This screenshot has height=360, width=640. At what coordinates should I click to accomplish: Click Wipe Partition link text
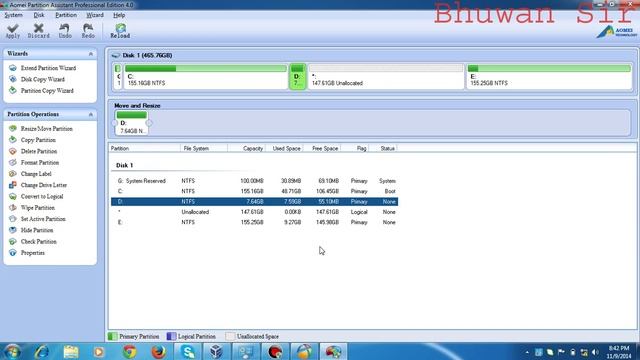(38, 208)
